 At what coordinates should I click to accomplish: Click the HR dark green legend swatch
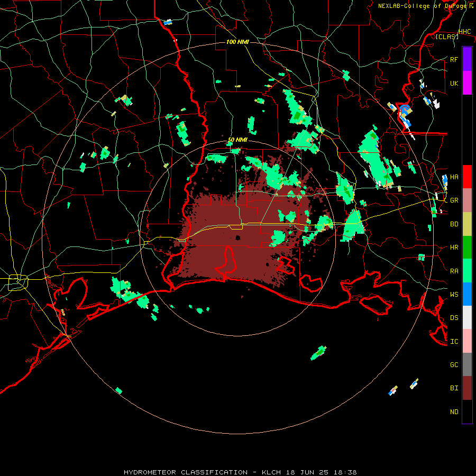[467, 248]
